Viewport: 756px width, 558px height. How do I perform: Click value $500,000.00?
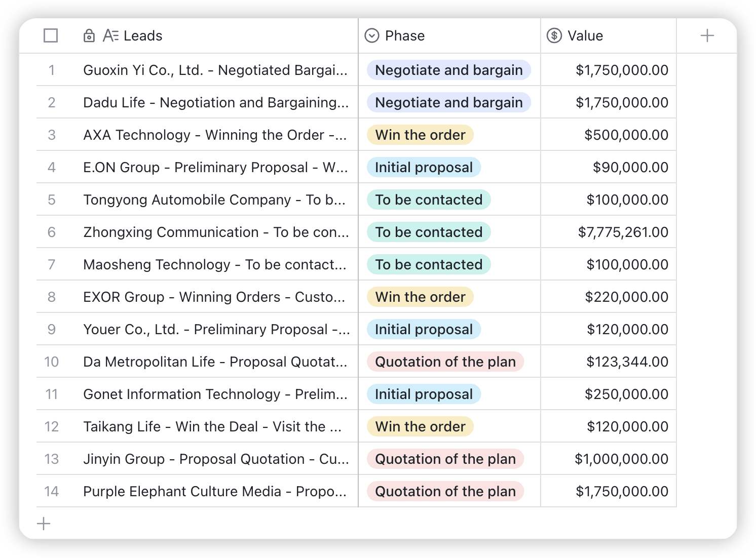[x=626, y=135]
